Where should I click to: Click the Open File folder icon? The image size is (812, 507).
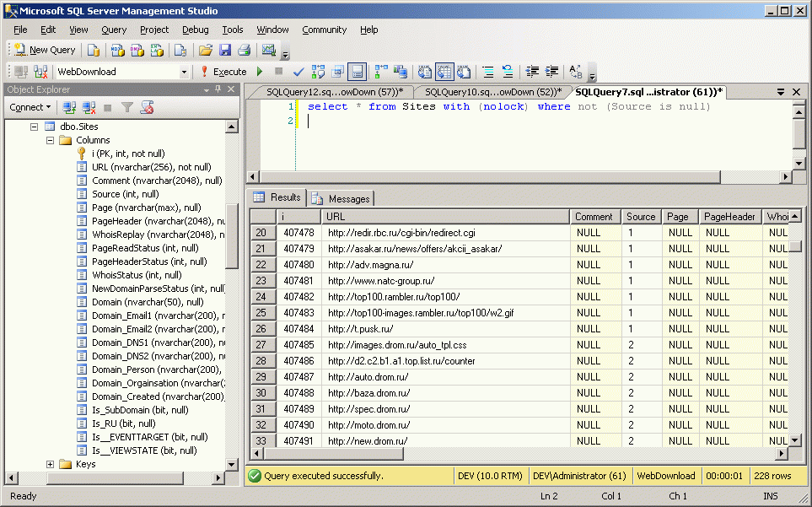[x=206, y=50]
